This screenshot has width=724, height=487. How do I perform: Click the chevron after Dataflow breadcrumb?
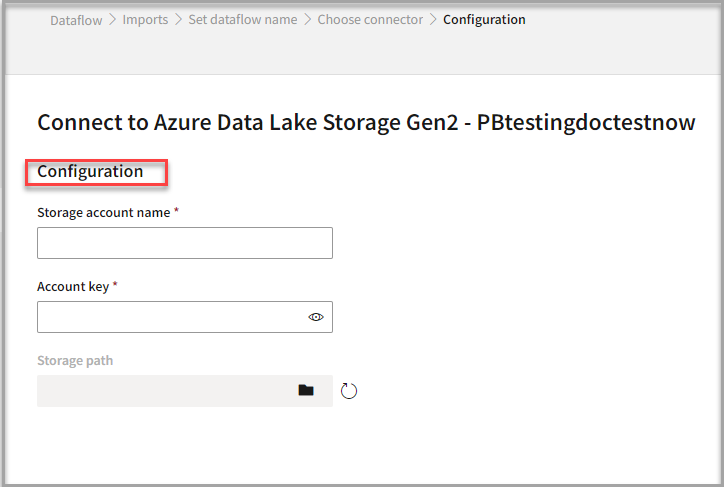click(x=113, y=20)
